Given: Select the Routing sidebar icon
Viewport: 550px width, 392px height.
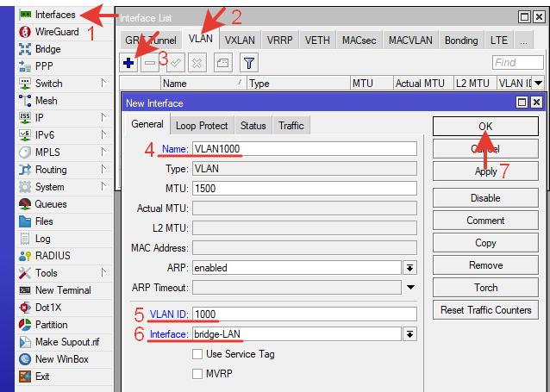Looking at the screenshot, I should point(25,170).
